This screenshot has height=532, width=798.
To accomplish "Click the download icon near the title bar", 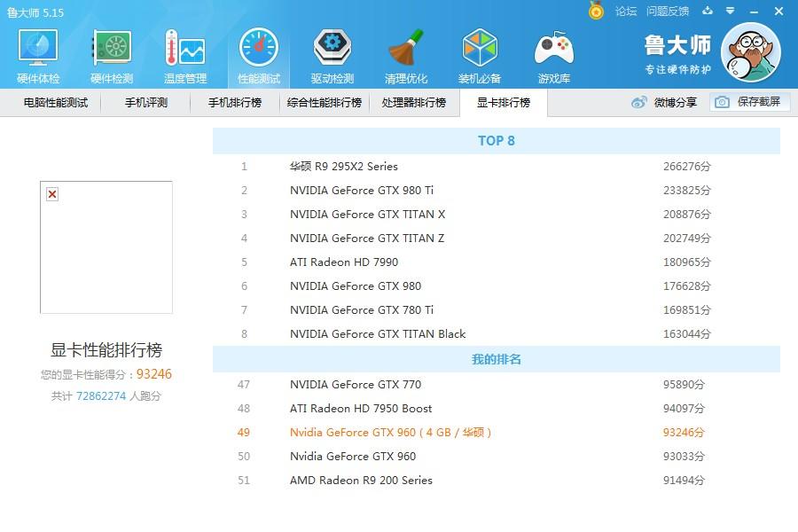I will tap(707, 12).
